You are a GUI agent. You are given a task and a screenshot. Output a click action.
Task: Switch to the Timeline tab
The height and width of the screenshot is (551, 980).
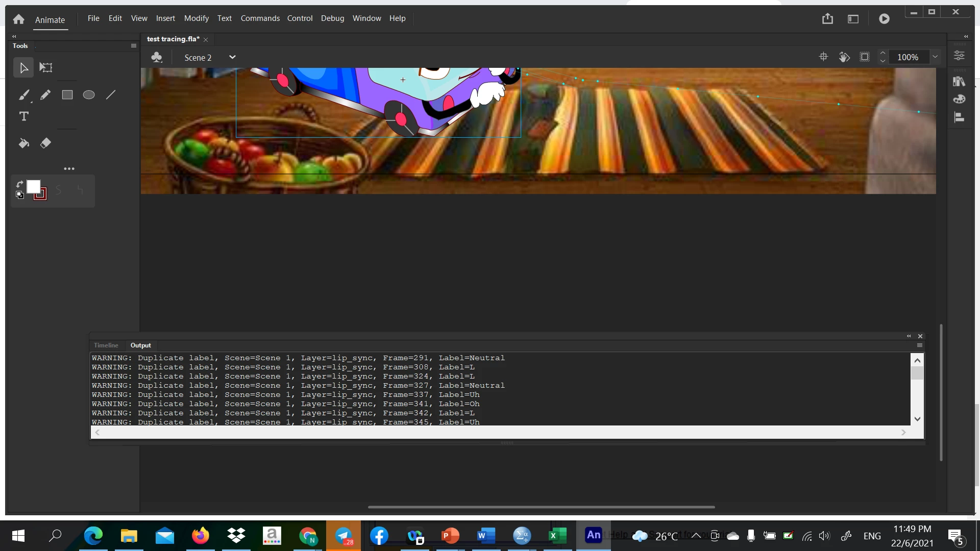tap(106, 345)
